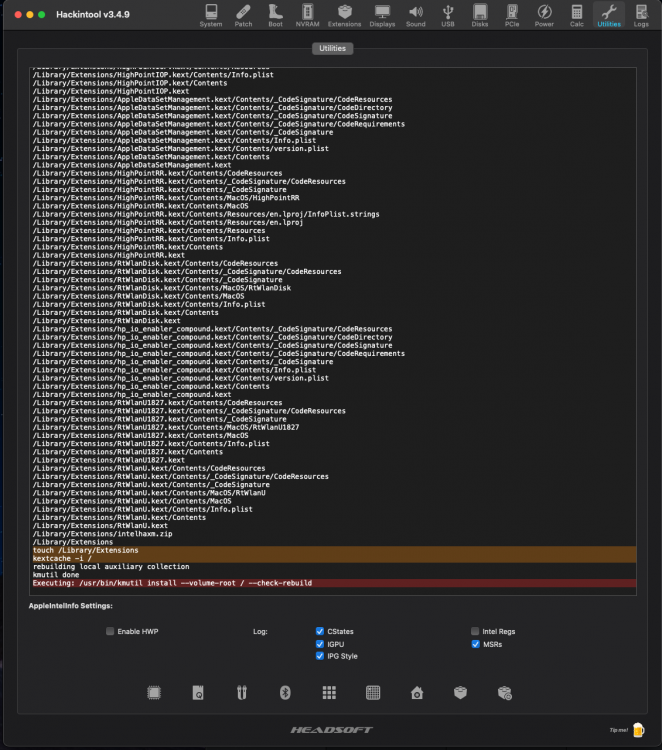Screen dimensions: 662x750
Task: Select the 'touch /Library/Extensions' log line
Action: pyautogui.click(x=334, y=551)
